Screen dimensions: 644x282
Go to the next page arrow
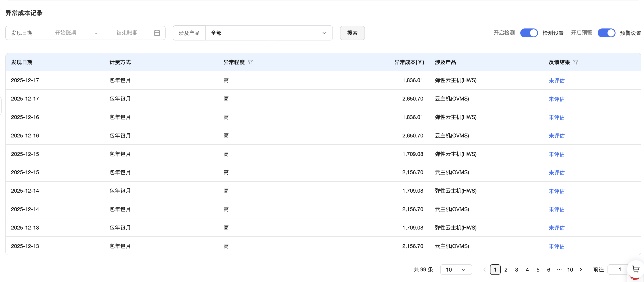581,270
